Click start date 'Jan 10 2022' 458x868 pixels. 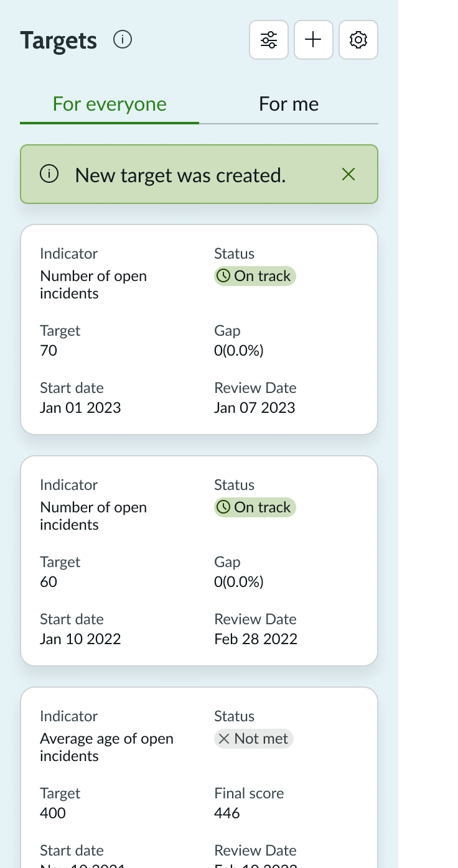tap(80, 639)
